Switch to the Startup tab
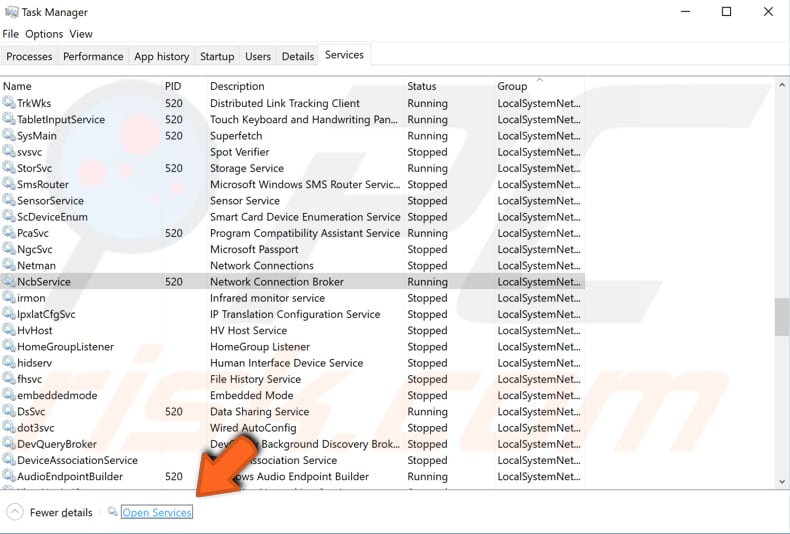Viewport: 790px width, 534px height. pos(217,56)
